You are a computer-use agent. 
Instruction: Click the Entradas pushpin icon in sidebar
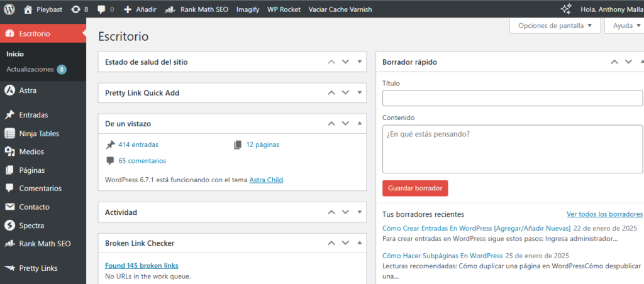(x=10, y=115)
